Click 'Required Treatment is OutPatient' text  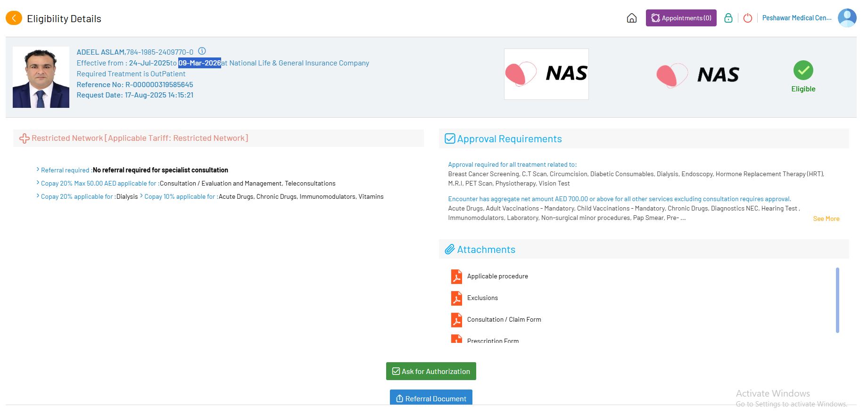(131, 74)
